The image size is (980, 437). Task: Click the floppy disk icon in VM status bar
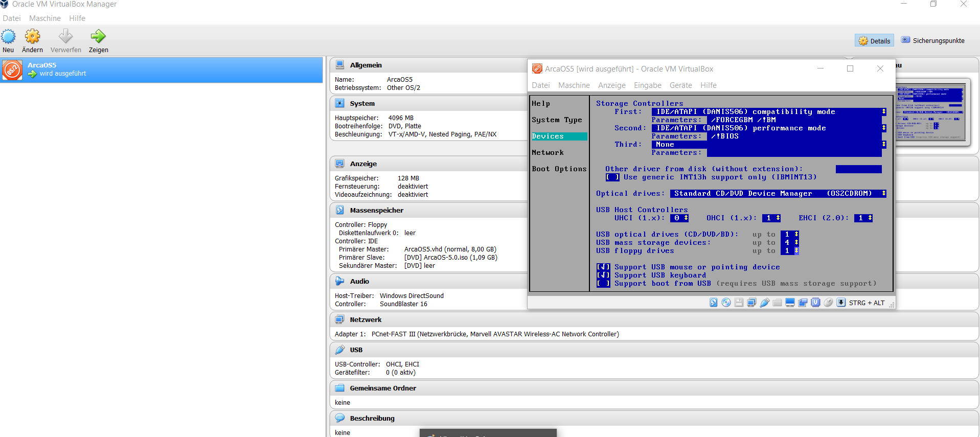(739, 303)
